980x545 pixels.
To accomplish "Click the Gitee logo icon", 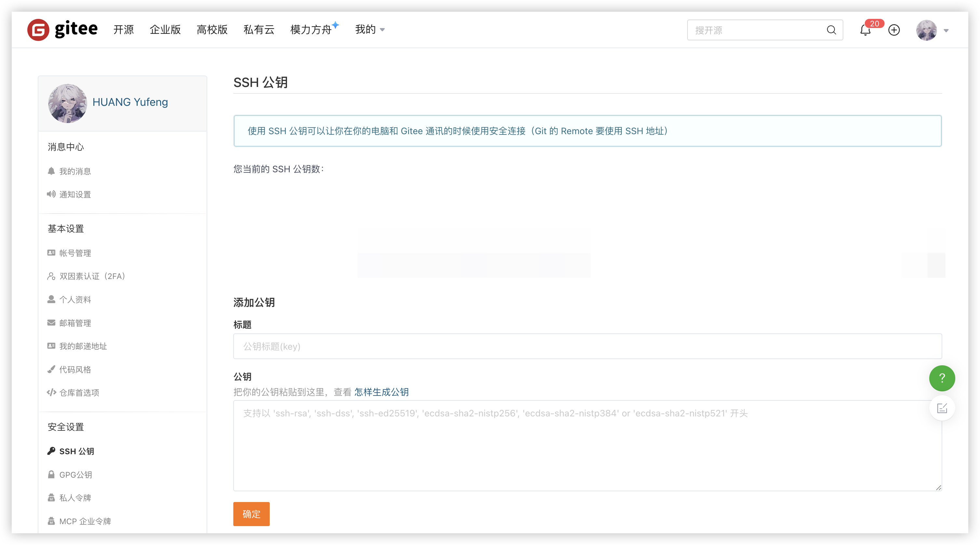I will 38,30.
